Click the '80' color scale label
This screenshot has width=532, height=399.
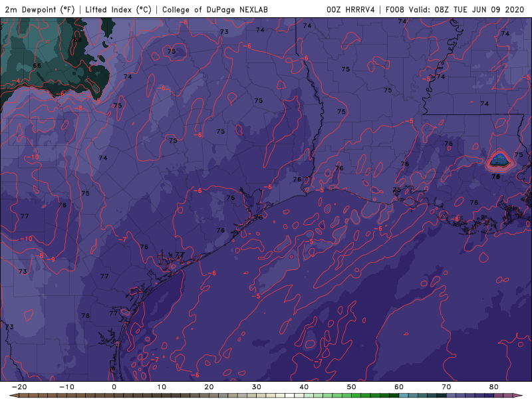(494, 387)
